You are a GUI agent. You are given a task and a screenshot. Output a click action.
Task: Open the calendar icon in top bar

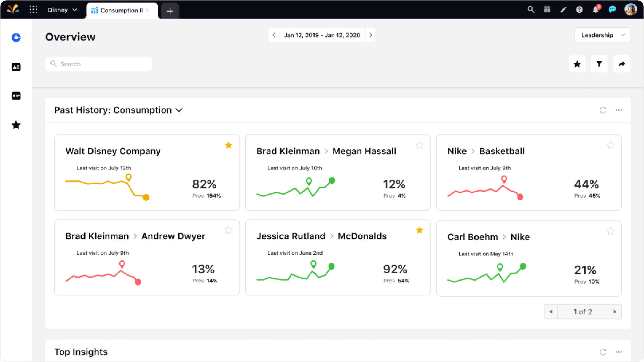(x=547, y=10)
